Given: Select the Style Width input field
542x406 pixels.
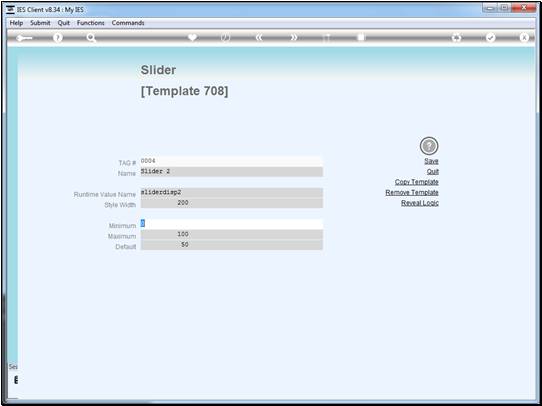Looking at the screenshot, I should click(x=232, y=203).
